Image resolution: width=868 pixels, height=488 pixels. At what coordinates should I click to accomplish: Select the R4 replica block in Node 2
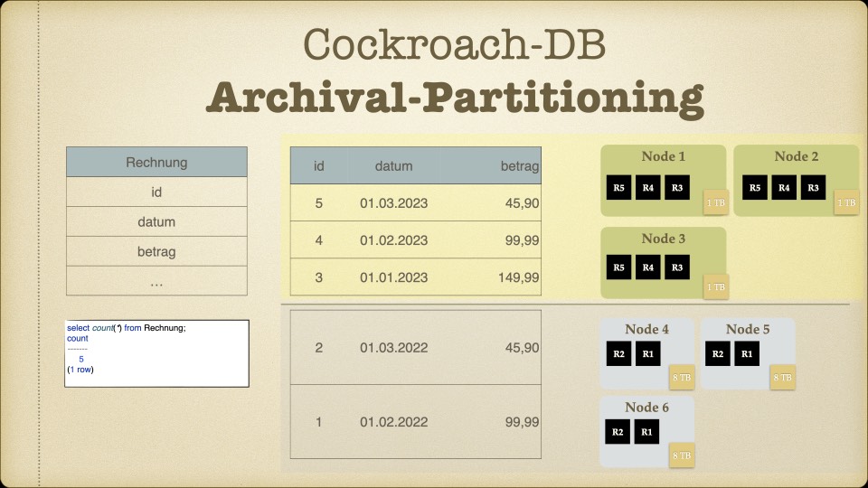[x=784, y=188]
